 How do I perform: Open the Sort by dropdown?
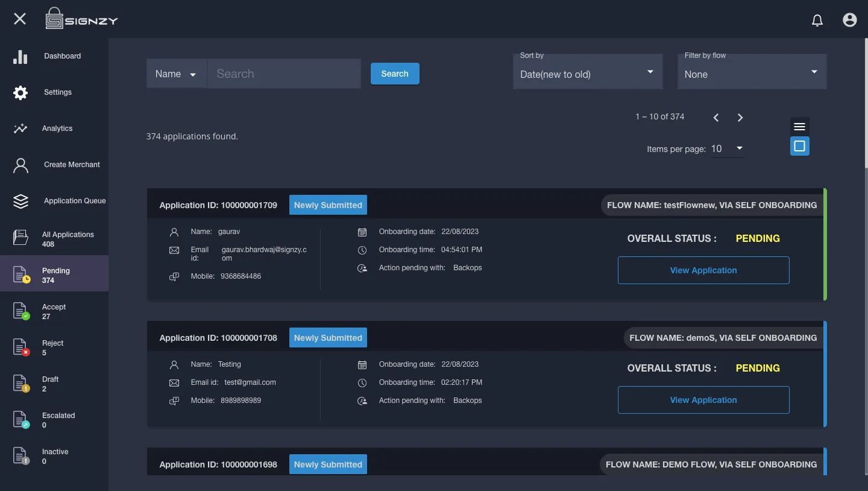(x=588, y=71)
